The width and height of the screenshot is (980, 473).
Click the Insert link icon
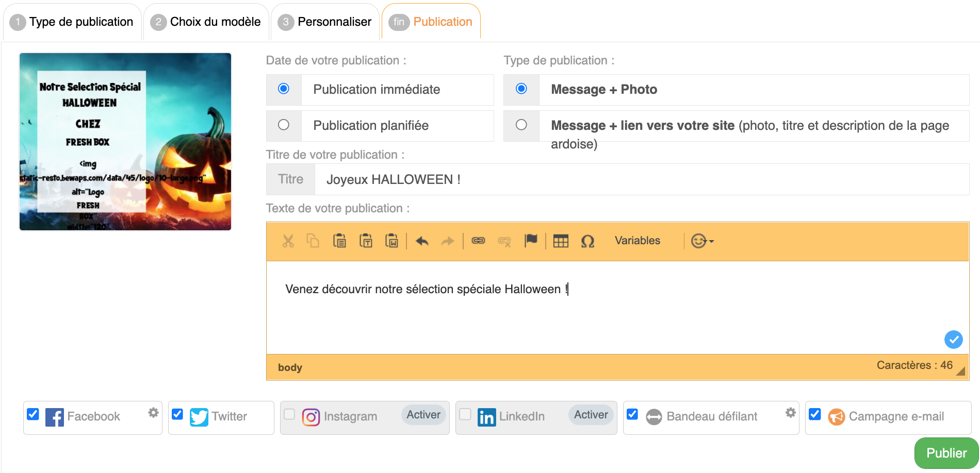coord(478,241)
